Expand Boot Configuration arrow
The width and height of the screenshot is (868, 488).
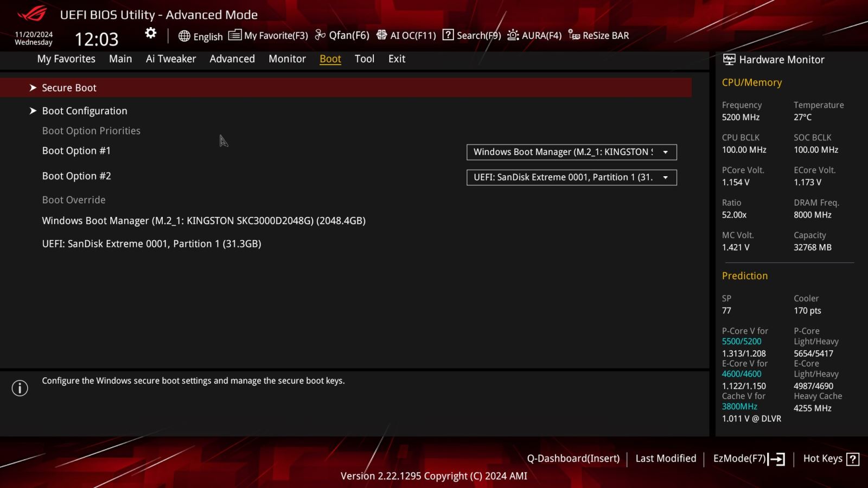(33, 111)
